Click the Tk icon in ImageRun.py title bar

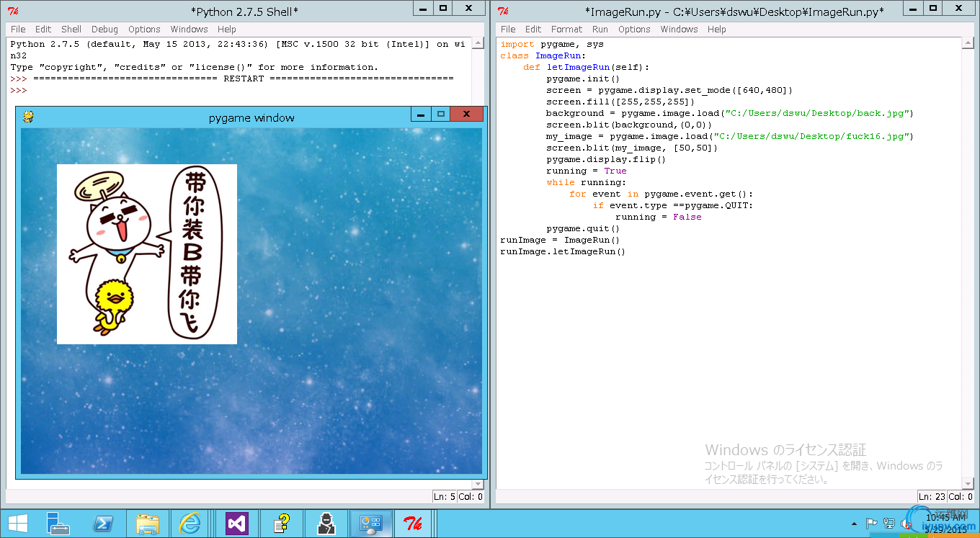point(503,11)
